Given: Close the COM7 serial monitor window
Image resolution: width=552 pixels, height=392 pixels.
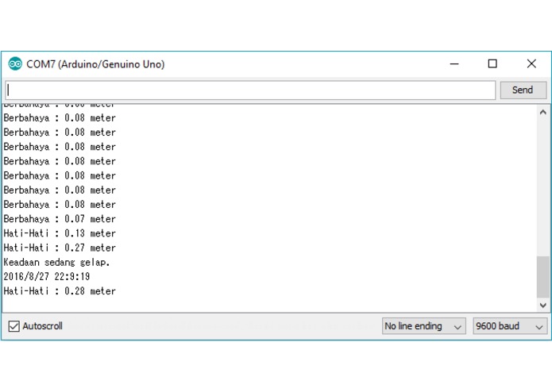Looking at the screenshot, I should (531, 63).
